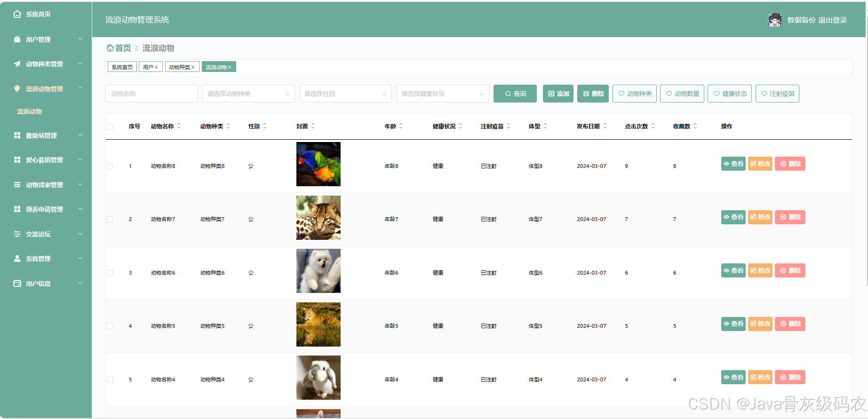Sort by 健康状况 column arrows
This screenshot has width=868, height=419.
pos(461,126)
